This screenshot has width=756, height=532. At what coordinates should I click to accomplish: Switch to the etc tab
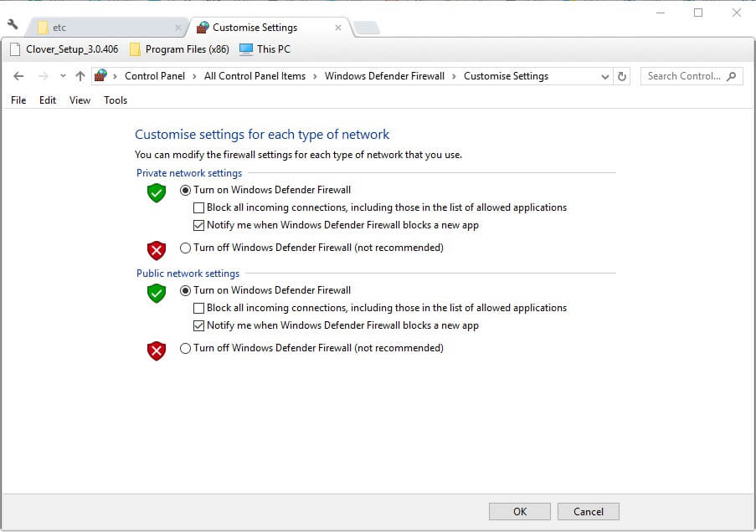106,28
